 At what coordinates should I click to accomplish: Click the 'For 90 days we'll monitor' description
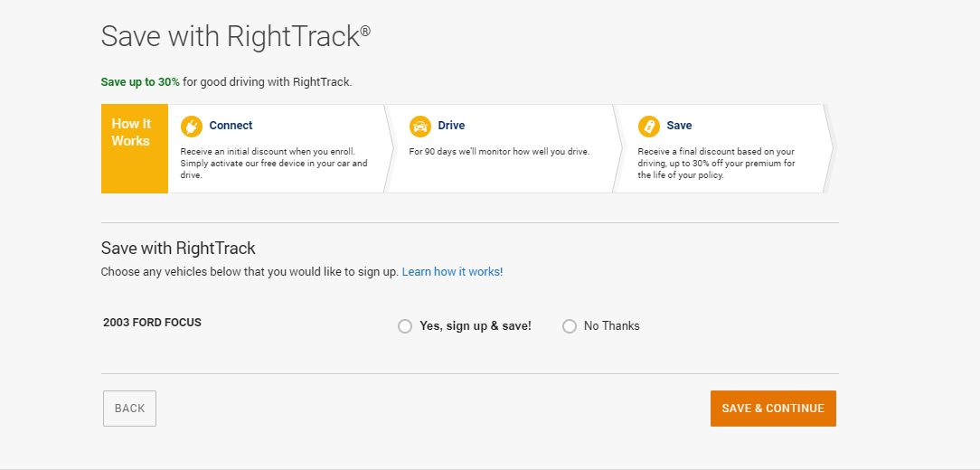(x=499, y=151)
